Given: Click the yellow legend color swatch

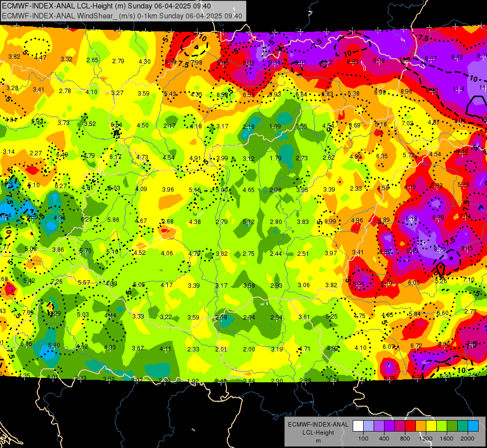Looking at the screenshot, I should 431,426.
